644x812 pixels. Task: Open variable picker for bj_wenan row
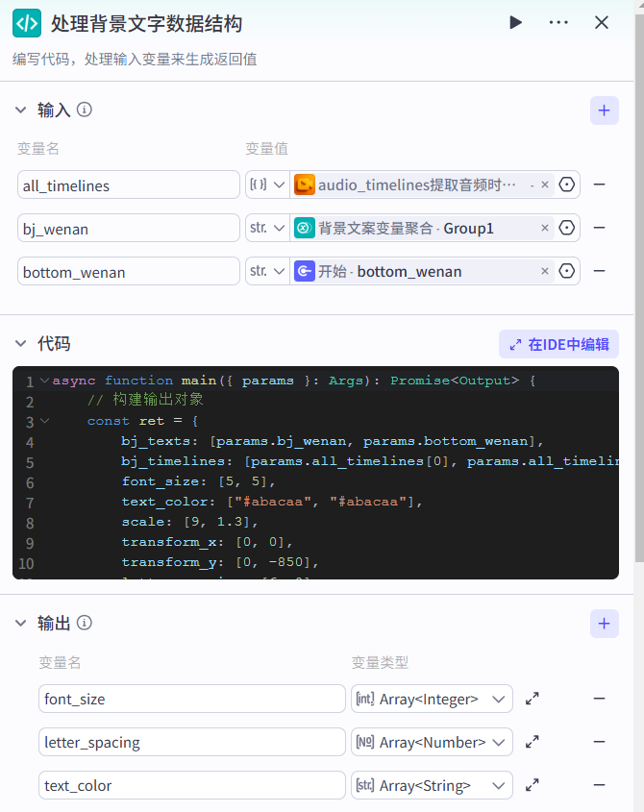pyautogui.click(x=567, y=228)
